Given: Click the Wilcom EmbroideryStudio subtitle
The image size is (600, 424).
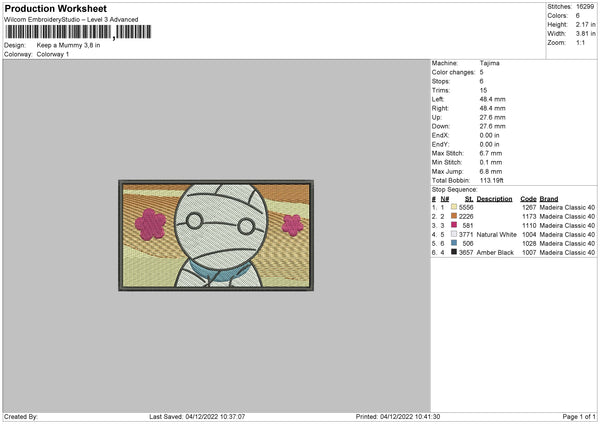Looking at the screenshot, I should pyautogui.click(x=71, y=20).
